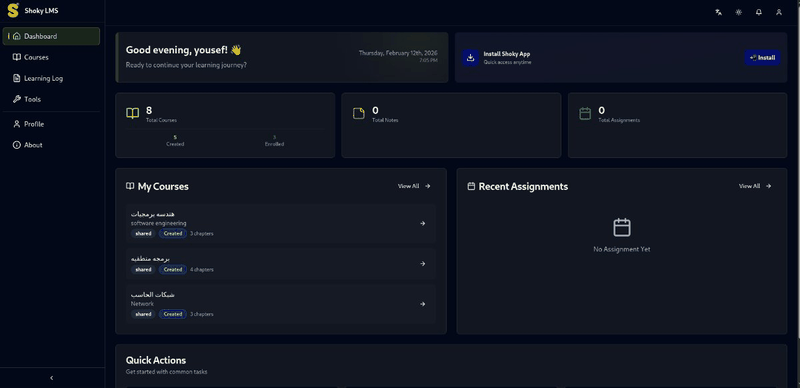Click View All in My Courses
The height and width of the screenshot is (388, 800).
tap(414, 186)
